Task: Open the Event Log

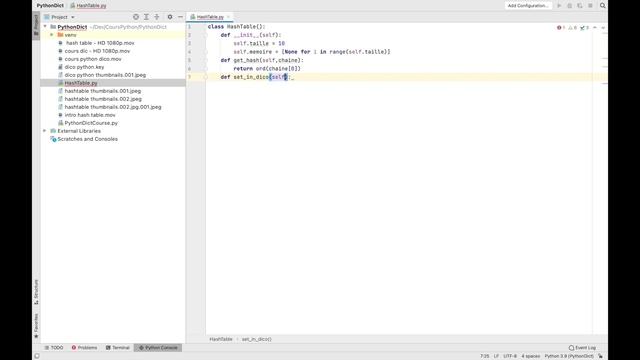Action: 582,348
